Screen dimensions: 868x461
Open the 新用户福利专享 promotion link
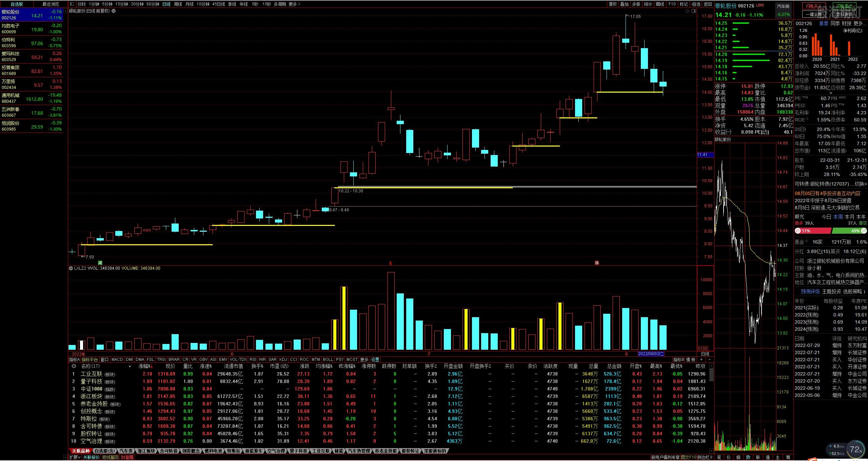[x=665, y=457]
